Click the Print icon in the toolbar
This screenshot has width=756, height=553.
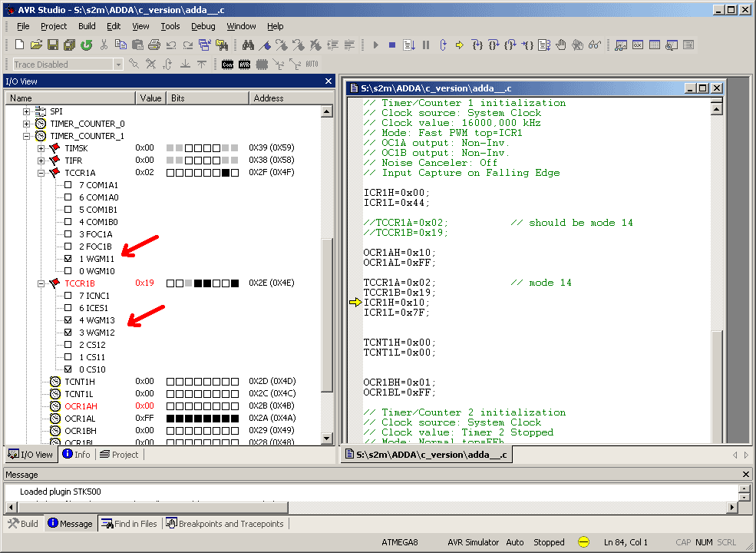[154, 45]
